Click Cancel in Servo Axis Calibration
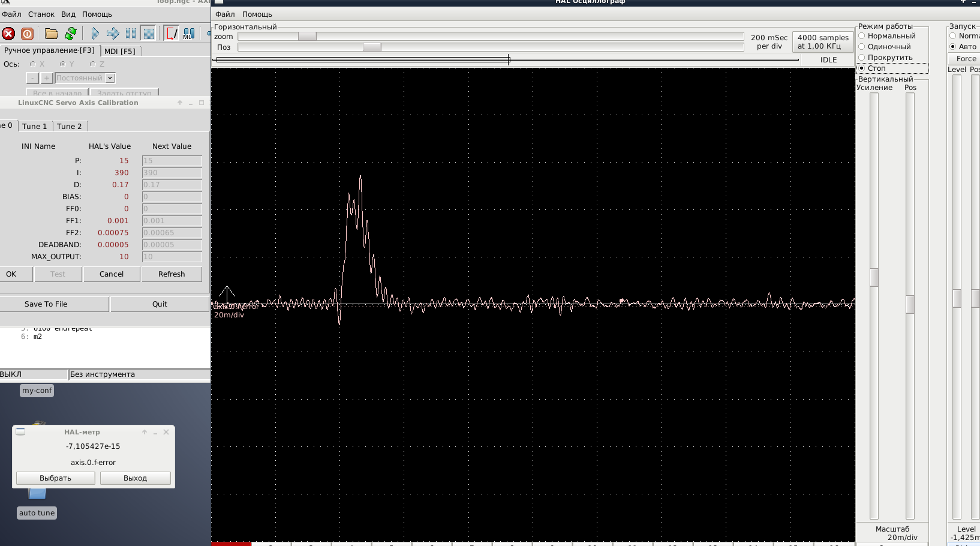This screenshot has width=980, height=546. pos(112,274)
